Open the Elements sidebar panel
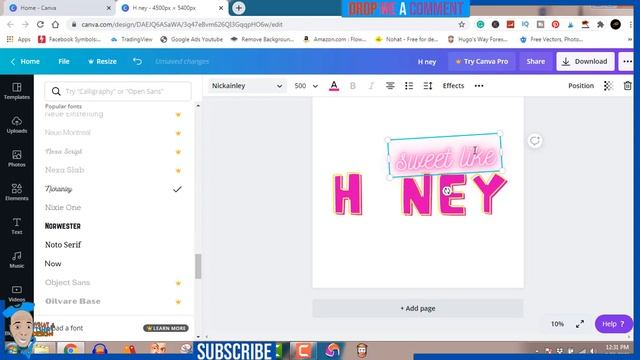This screenshot has width=640, height=360. coord(17,192)
